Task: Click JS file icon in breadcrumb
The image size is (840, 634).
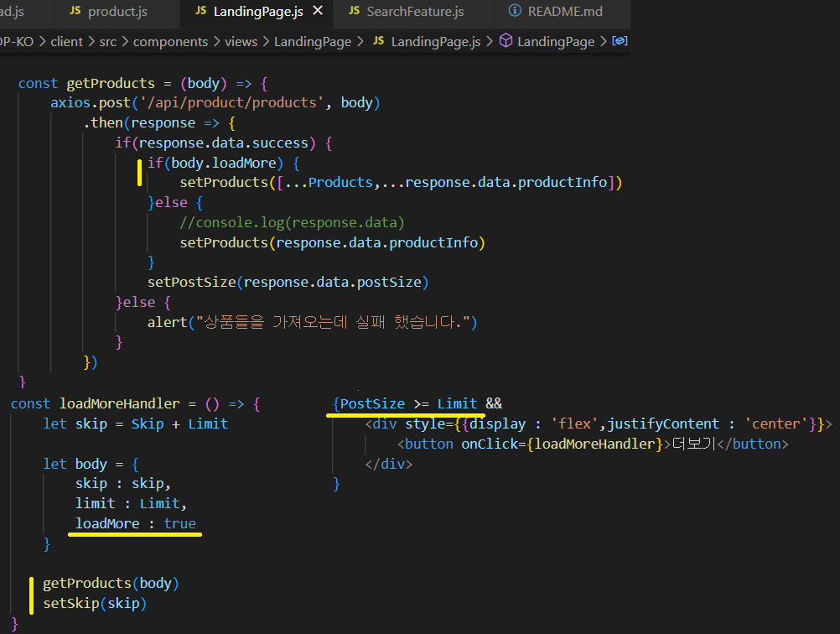Action: 378,41
